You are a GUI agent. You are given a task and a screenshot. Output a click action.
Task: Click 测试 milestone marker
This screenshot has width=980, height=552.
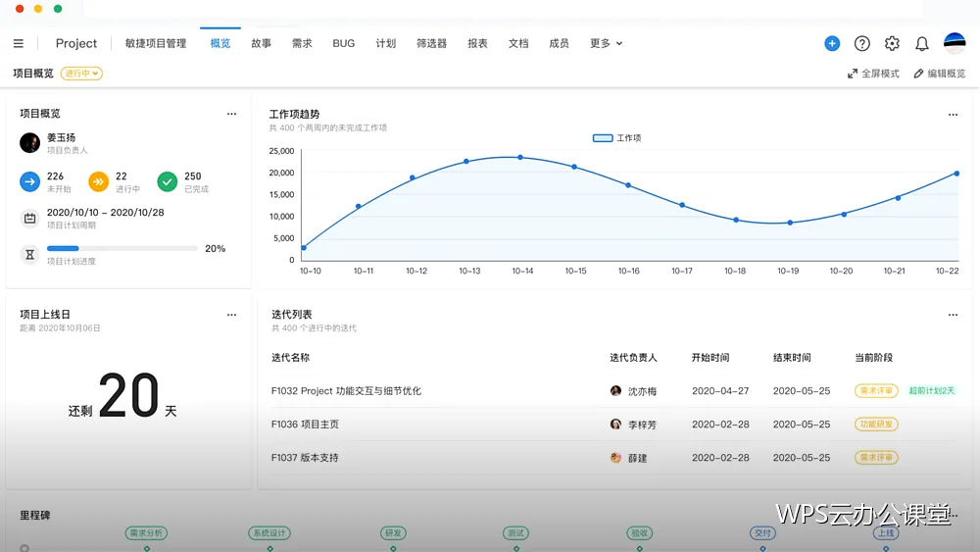pos(515,533)
